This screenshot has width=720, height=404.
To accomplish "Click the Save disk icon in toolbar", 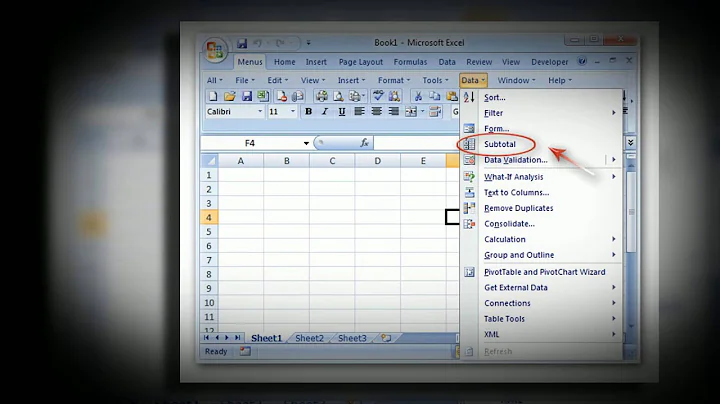I will (247, 96).
